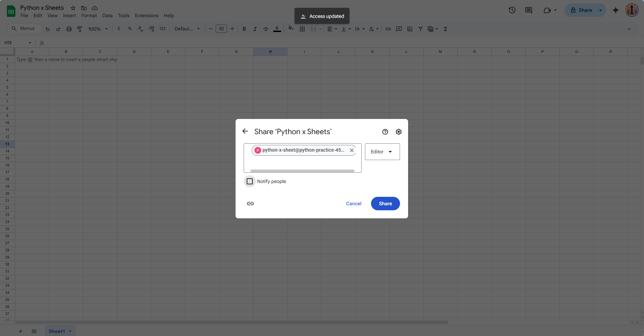This screenshot has width=644, height=336.
Task: Click Insert link icon in toolbar
Action: pos(388,29)
